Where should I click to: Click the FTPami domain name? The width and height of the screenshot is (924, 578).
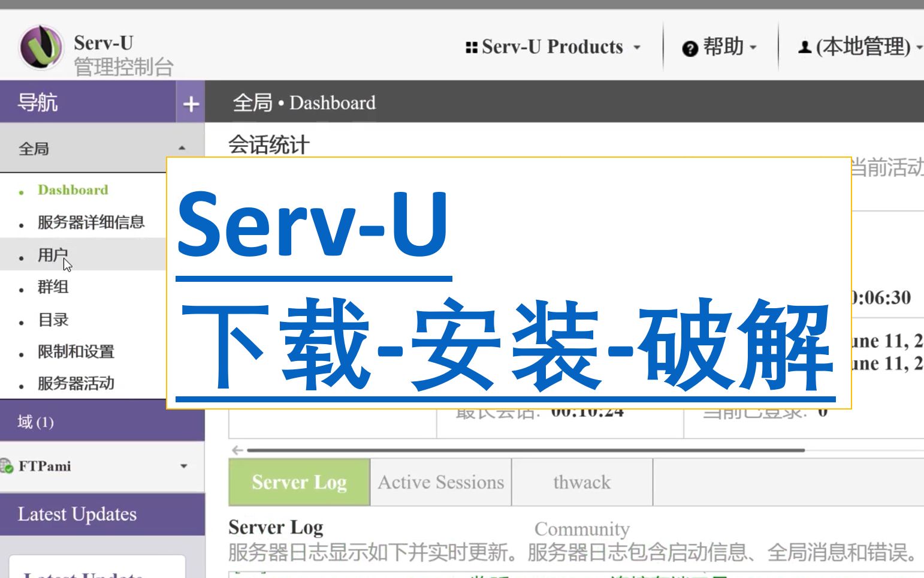tap(44, 466)
